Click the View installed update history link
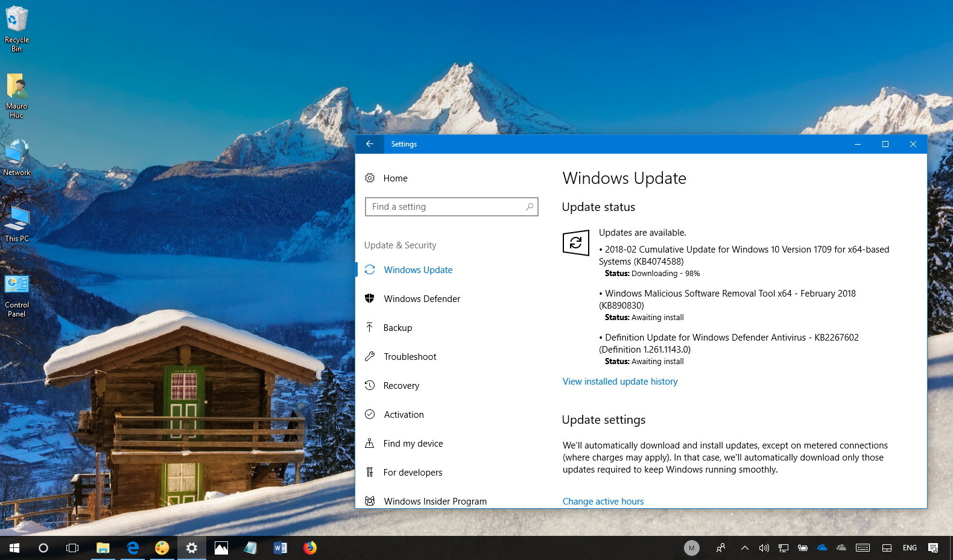The height and width of the screenshot is (560, 953). click(x=620, y=382)
